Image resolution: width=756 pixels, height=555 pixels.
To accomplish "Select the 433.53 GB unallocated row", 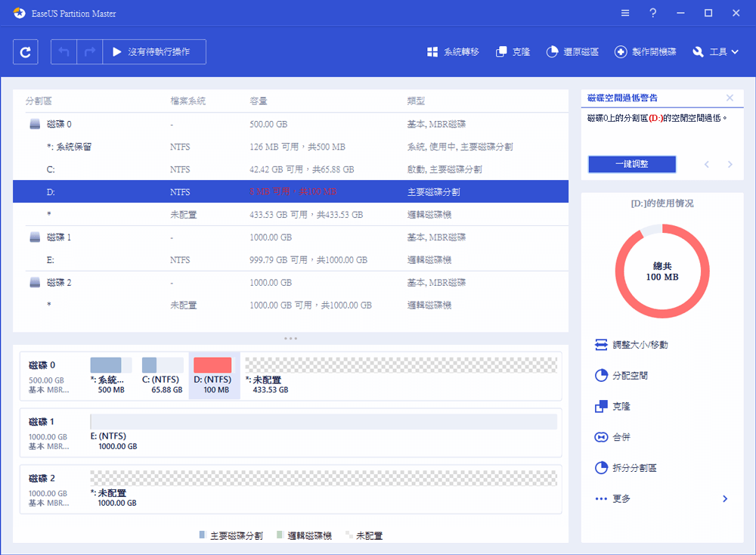I will 290,214.
